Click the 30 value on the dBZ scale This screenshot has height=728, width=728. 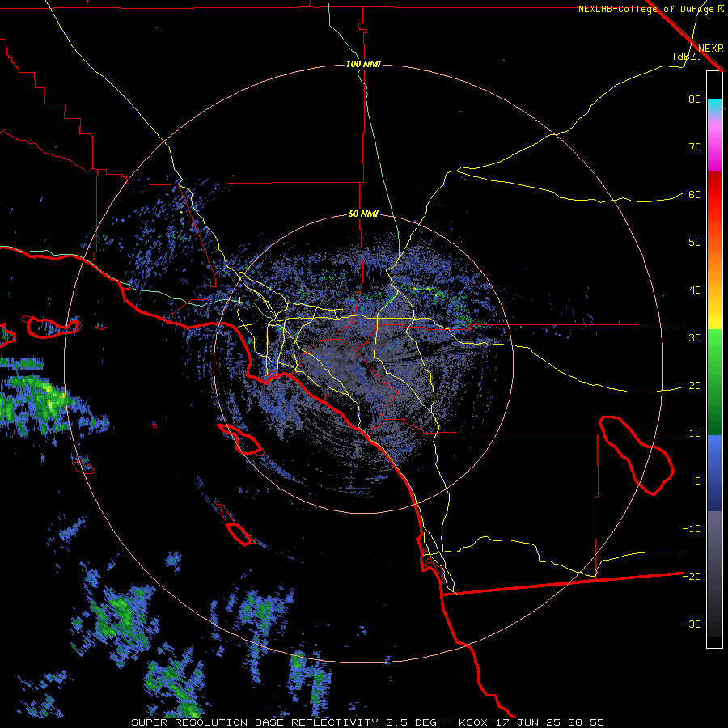point(695,338)
